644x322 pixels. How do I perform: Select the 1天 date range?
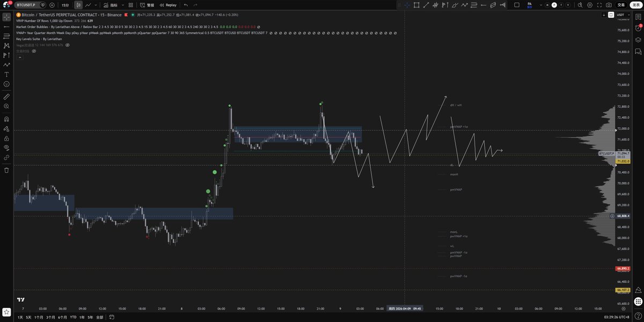point(20,317)
